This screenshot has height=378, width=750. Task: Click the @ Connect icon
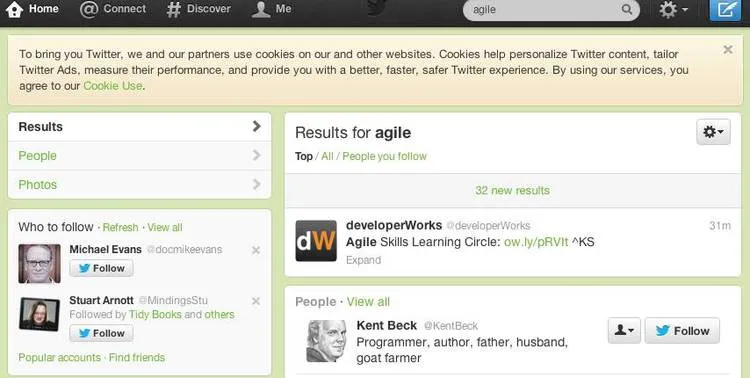coord(89,9)
